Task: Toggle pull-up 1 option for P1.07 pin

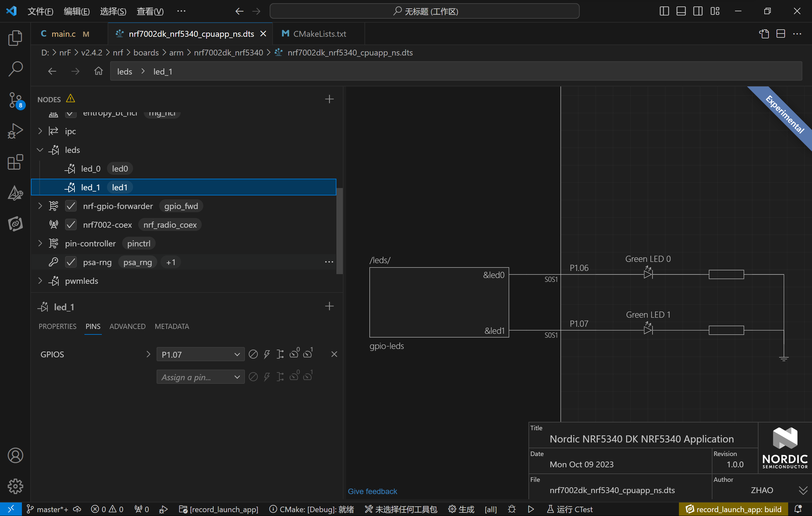Action: [x=308, y=353]
